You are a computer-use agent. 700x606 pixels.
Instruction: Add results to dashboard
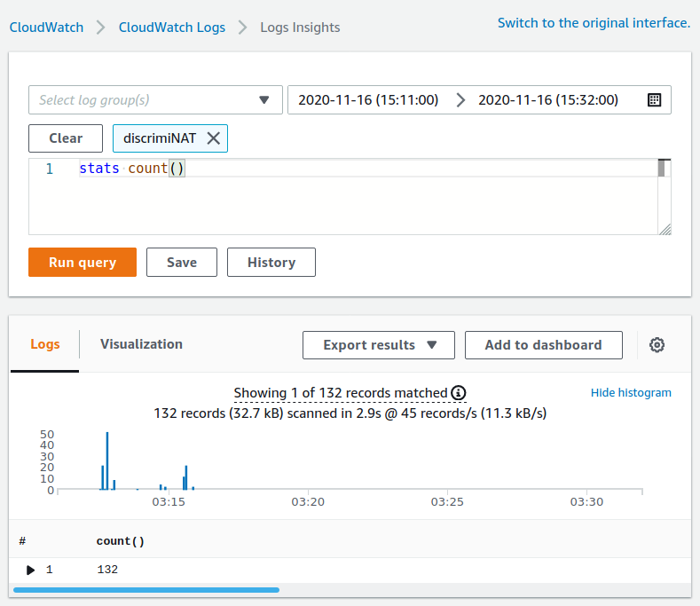544,345
